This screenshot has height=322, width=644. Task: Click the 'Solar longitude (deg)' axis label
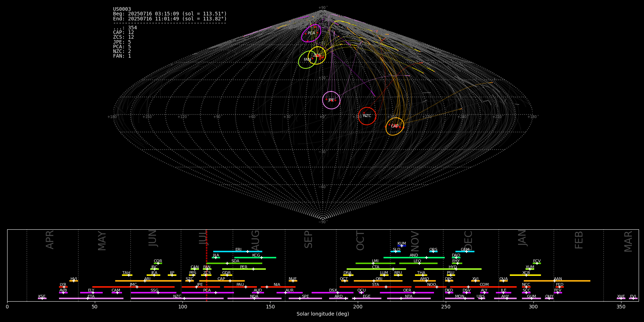coord(323,314)
